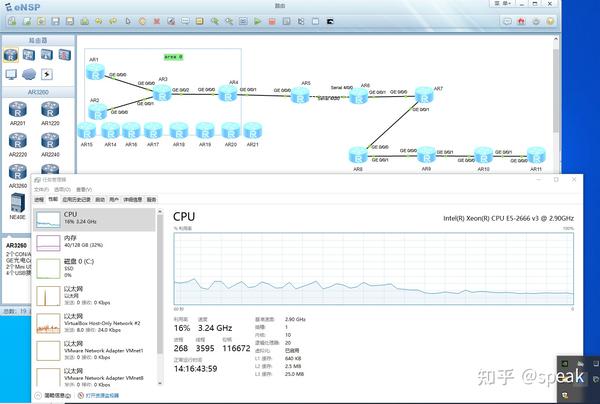Start devices with the green play icon
600x404 pixels.
(x=258, y=21)
